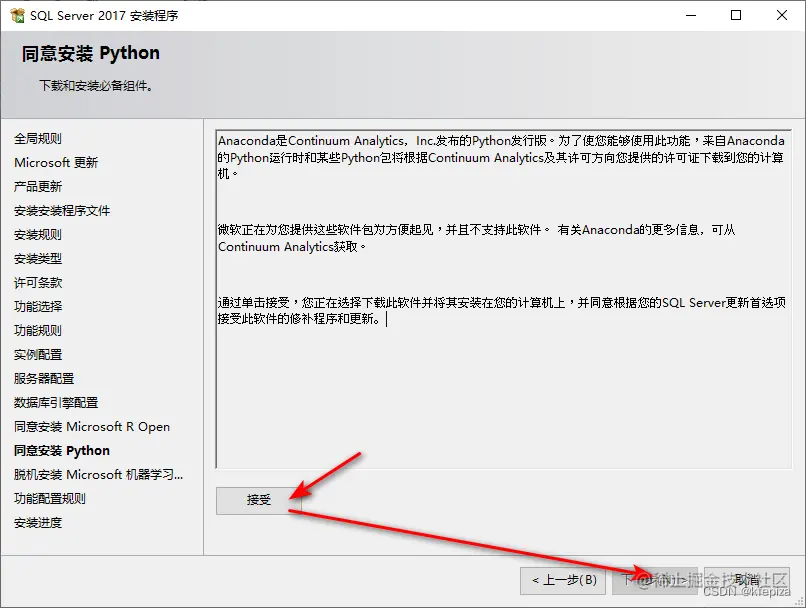
Task: Select 功能规则 step
Action: (x=38, y=330)
